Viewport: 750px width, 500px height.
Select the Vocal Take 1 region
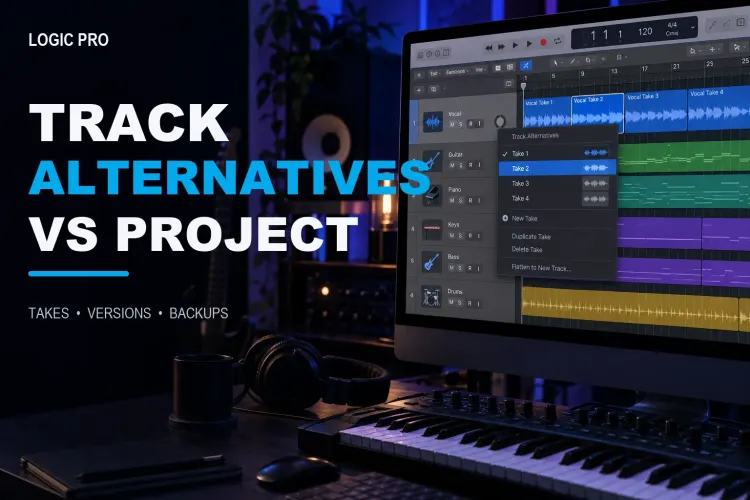click(x=547, y=113)
